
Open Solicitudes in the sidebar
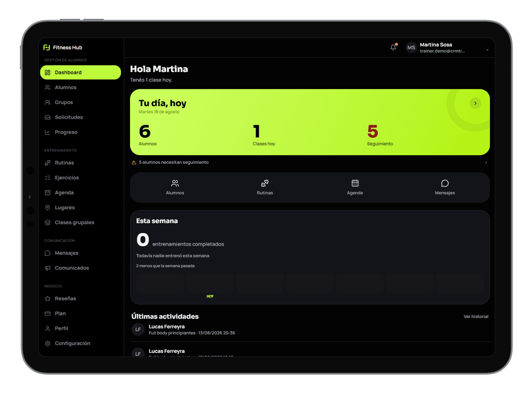pyautogui.click(x=80, y=117)
